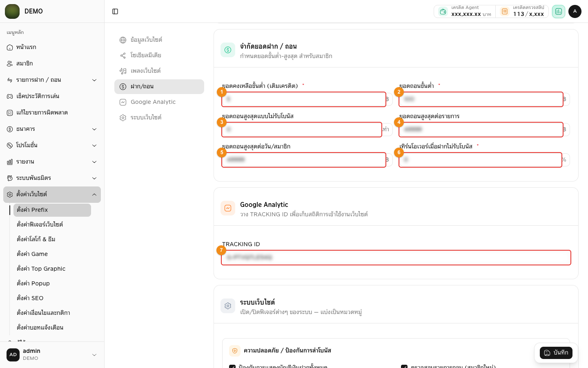Viewport: 588px width, 368px height.
Task: Save settings with the บันทึก button
Action: pos(556,353)
